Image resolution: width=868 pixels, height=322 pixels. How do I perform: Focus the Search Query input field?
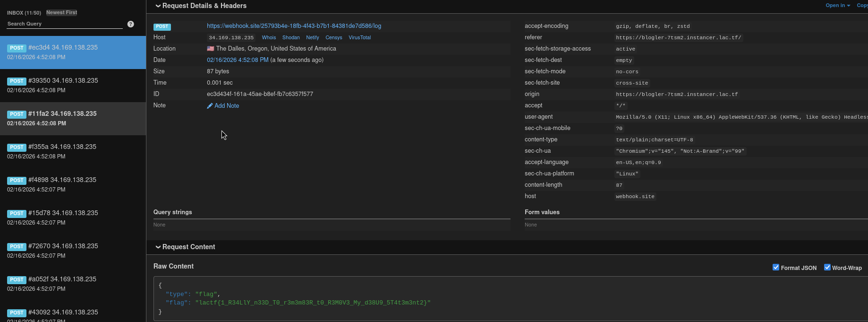click(65, 24)
